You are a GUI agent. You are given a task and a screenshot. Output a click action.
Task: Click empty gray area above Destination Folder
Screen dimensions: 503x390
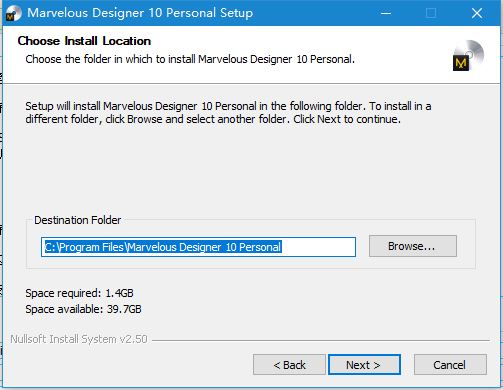tap(250, 170)
